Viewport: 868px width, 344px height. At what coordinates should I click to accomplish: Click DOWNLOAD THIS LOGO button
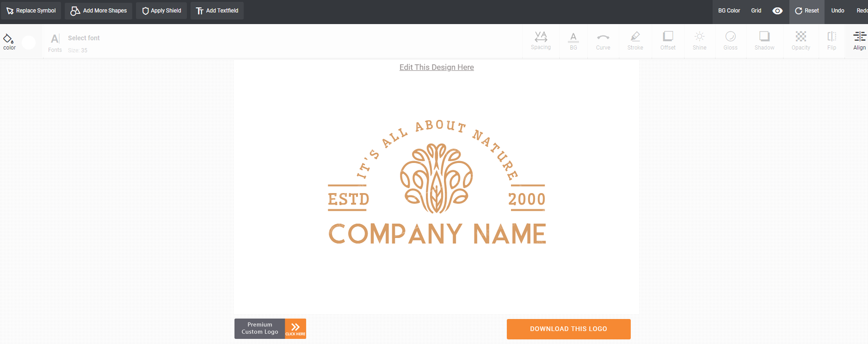pos(568,329)
